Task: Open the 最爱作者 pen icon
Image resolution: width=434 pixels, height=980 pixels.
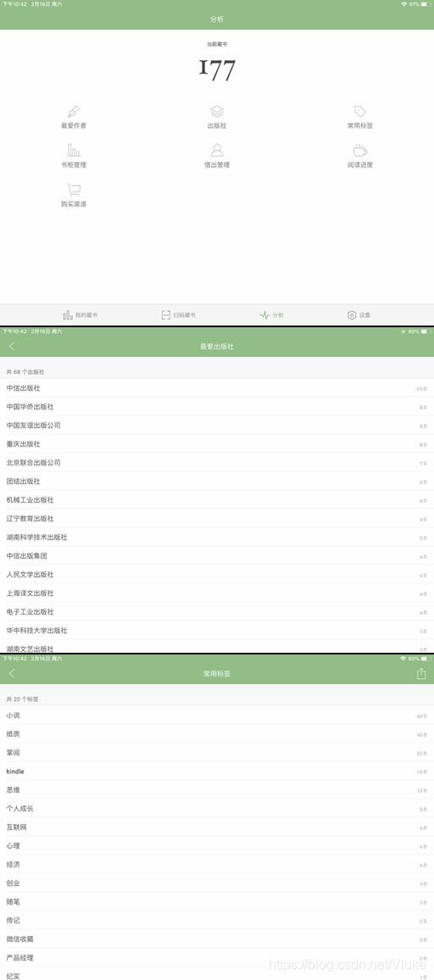Action: (74, 112)
